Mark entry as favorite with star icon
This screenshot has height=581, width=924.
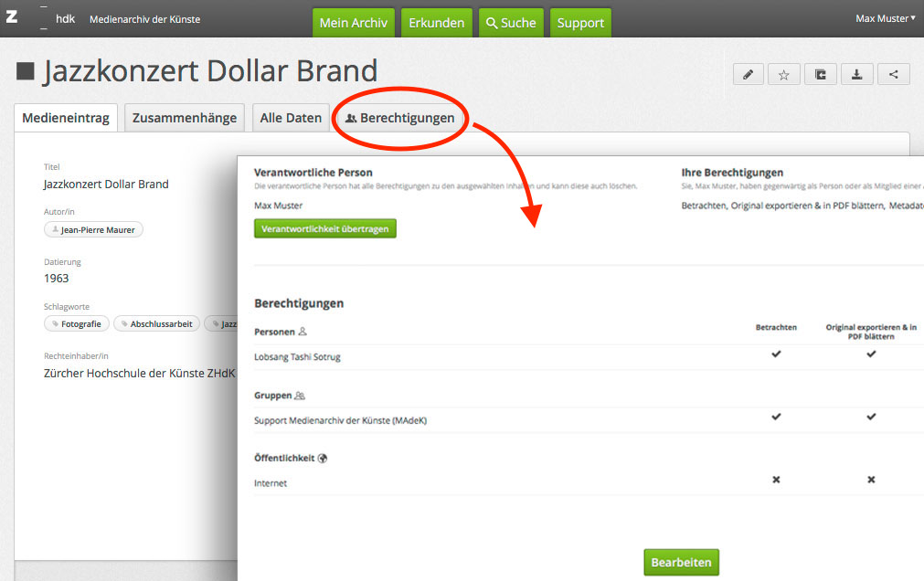coord(783,75)
